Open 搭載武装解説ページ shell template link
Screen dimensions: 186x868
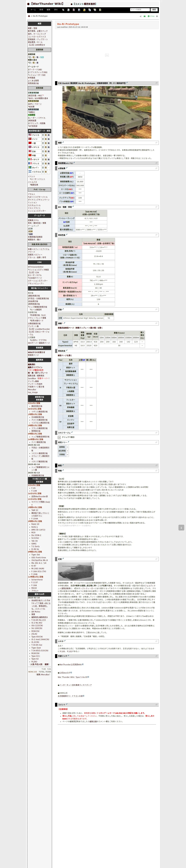pyautogui.click(x=80, y=328)
